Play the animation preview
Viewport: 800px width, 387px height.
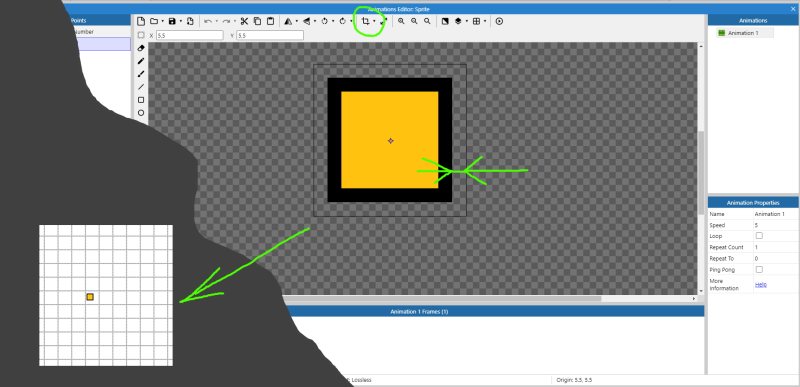click(499, 21)
